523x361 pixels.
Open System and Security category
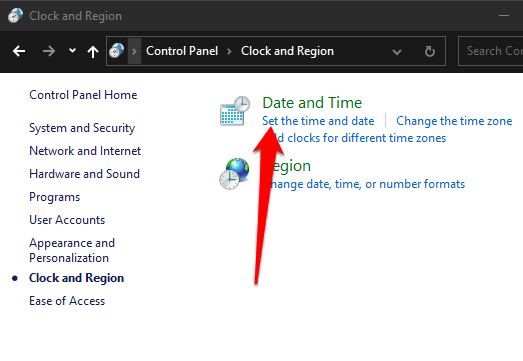tap(82, 128)
